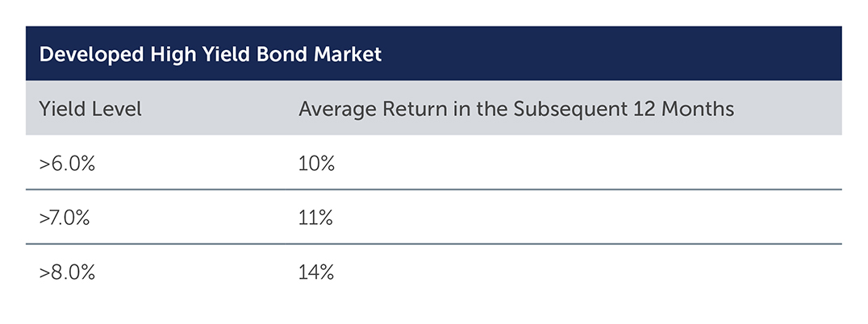Select the >8.0% yield level cell
Image resolution: width=868 pixels, height=324 pixels.
67,272
